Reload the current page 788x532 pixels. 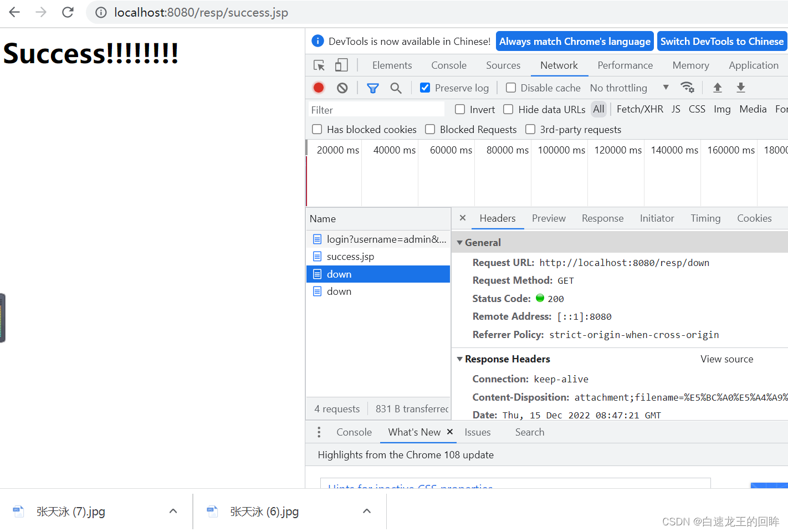tap(68, 12)
